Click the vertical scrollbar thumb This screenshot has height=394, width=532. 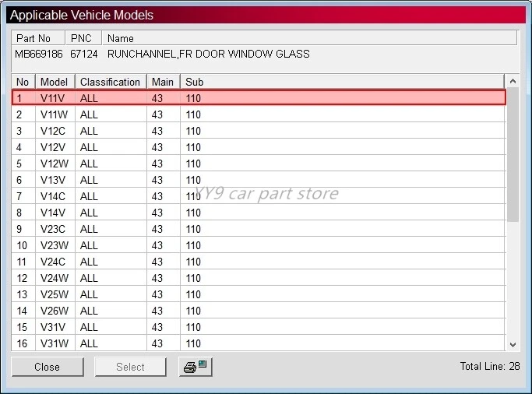[513, 155]
